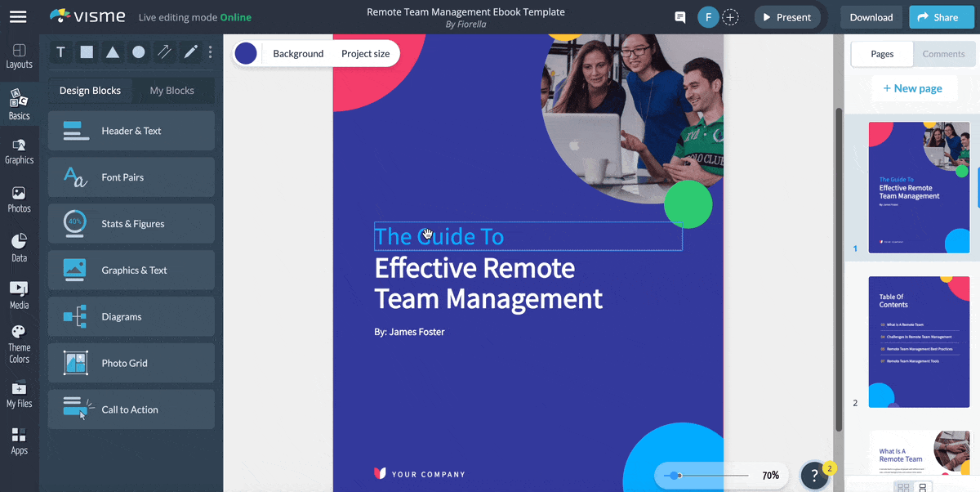The height and width of the screenshot is (492, 980).
Task: Select the Table Of Contents page thumbnail
Action: (919, 342)
